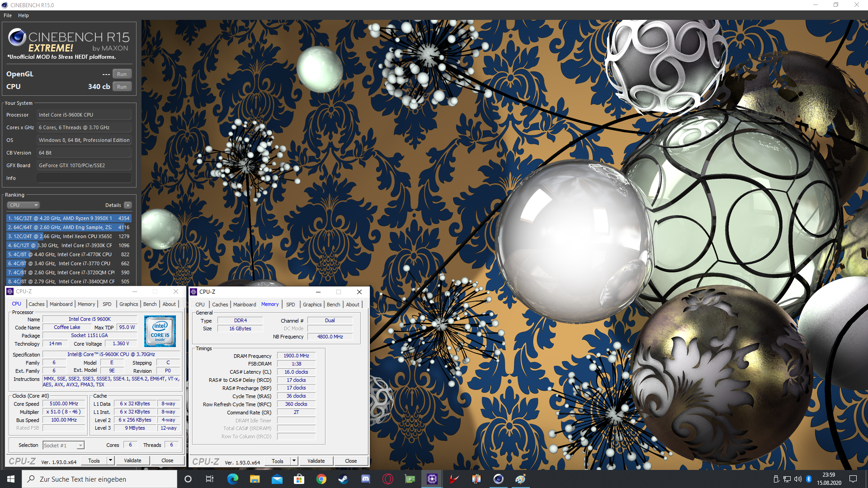Click Validate in left CPU-Z window
The image size is (868, 488).
pos(132,460)
